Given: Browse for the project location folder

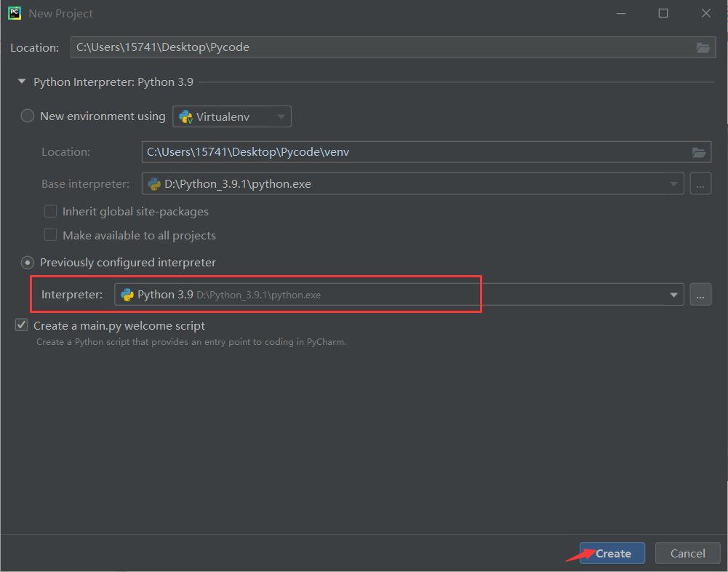Looking at the screenshot, I should [x=703, y=47].
